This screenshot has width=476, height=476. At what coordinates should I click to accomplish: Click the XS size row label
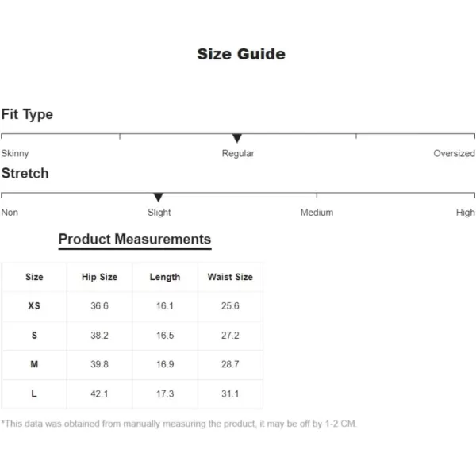(34, 305)
